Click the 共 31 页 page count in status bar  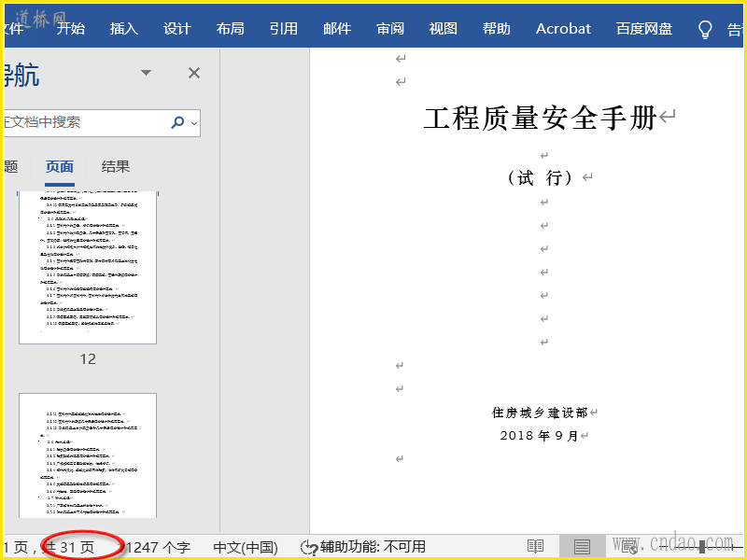[67, 547]
